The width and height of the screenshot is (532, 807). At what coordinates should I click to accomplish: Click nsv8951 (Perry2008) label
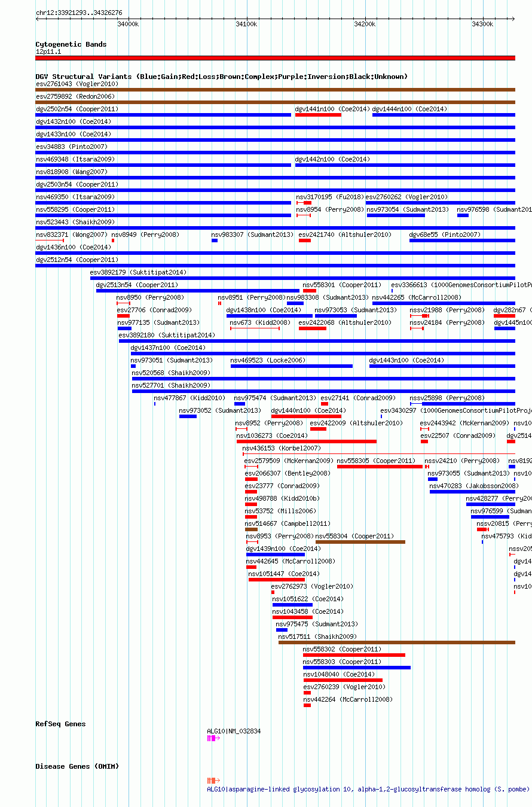252,297
